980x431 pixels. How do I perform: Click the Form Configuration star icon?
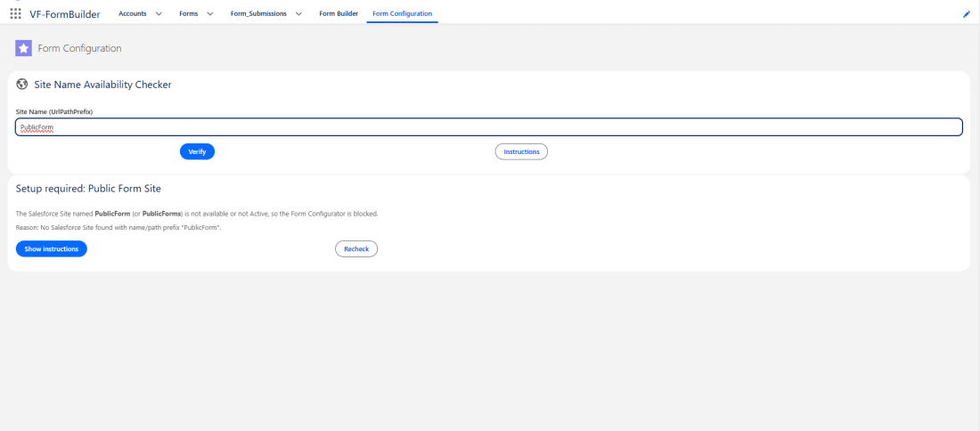click(23, 48)
